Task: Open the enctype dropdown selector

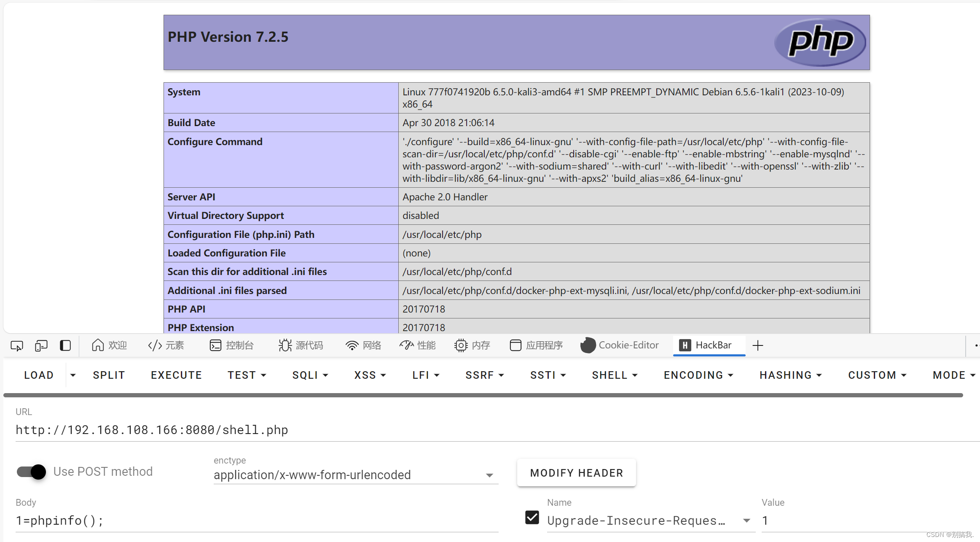Action: pos(356,475)
